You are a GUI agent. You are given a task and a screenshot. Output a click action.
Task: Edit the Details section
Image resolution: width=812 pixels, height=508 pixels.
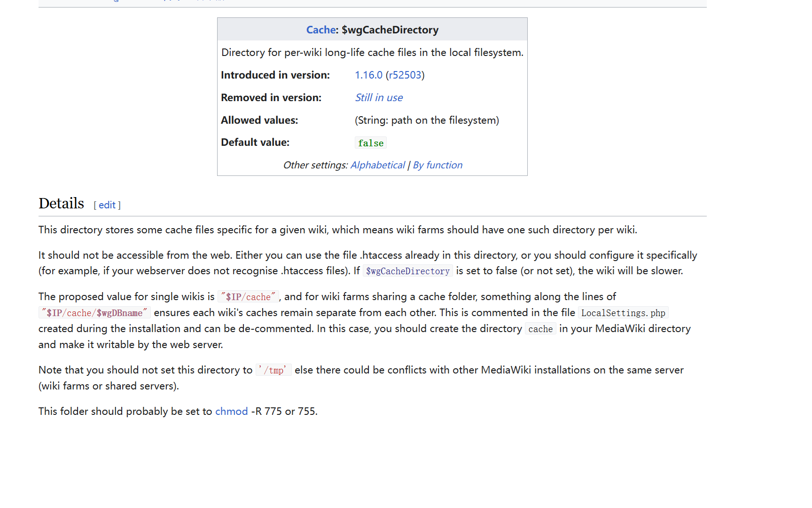(x=107, y=205)
